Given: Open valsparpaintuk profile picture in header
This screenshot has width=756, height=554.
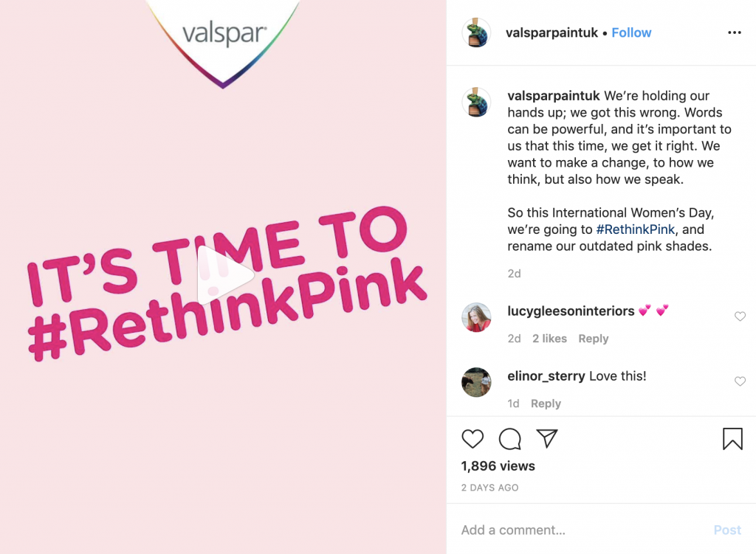Looking at the screenshot, I should [x=476, y=32].
